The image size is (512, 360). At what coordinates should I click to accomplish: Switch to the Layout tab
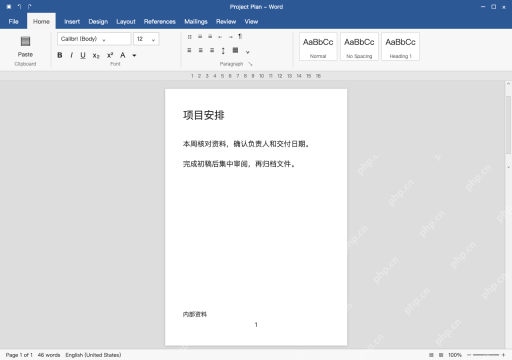(x=126, y=22)
